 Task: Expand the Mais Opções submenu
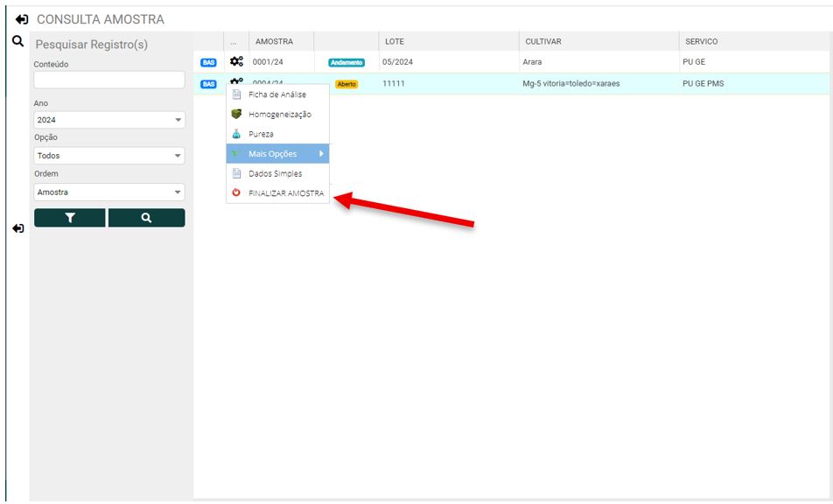[x=277, y=154]
